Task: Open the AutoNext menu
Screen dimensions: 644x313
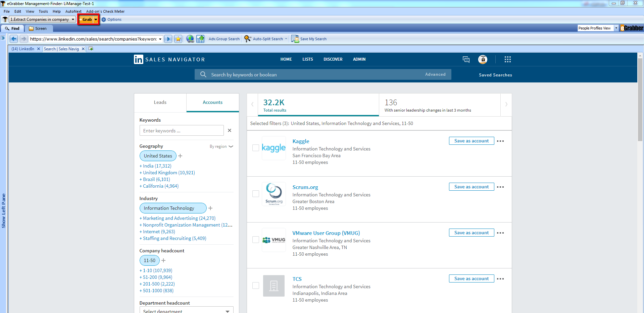Action: click(x=73, y=11)
